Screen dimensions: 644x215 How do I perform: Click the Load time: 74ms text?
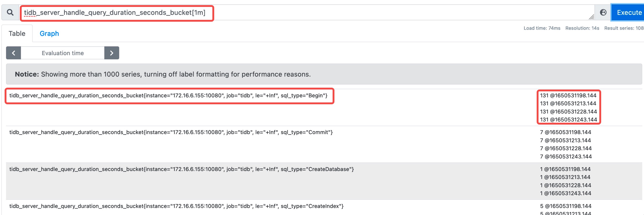[x=542, y=28]
